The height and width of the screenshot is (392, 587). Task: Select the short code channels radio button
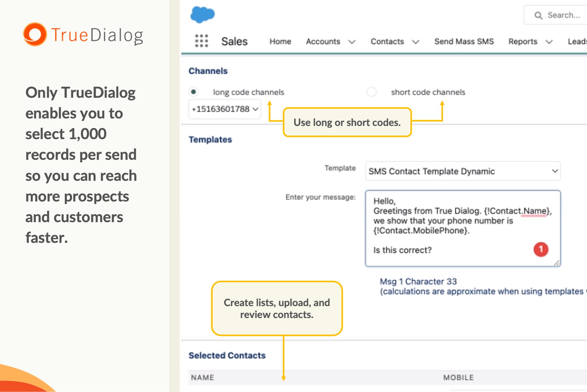click(x=371, y=92)
